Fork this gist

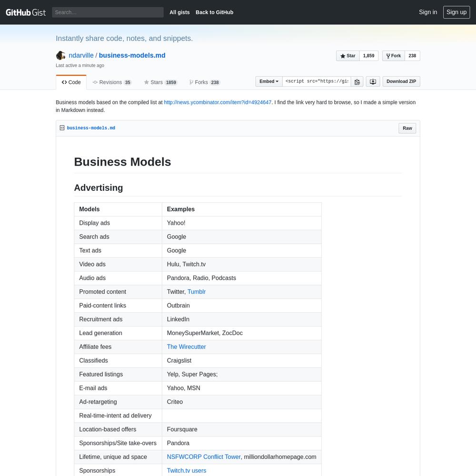pos(394,56)
